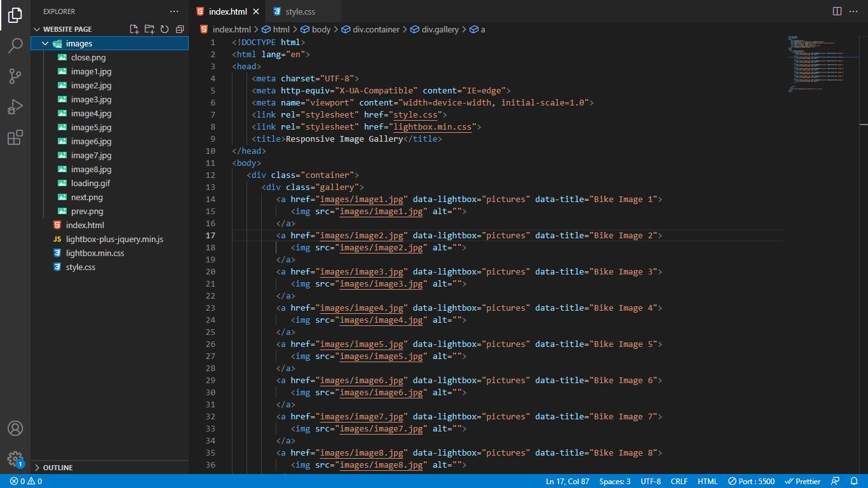868x488 pixels.
Task: Open the Extensions view
Action: 15,137
